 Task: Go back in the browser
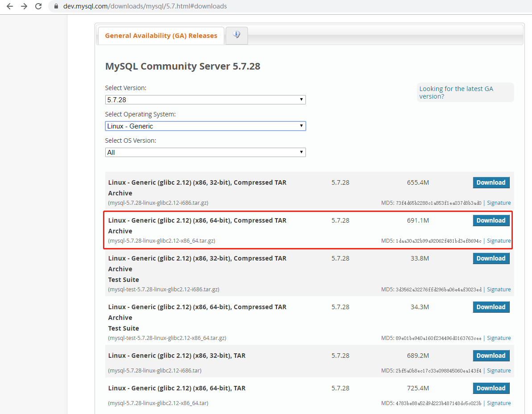10,6
